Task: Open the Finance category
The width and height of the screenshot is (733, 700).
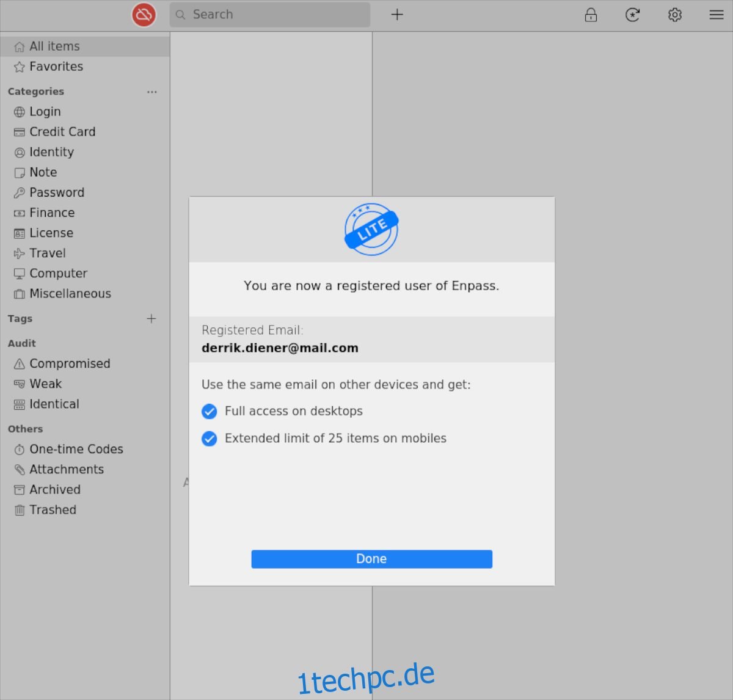Action: (85, 213)
